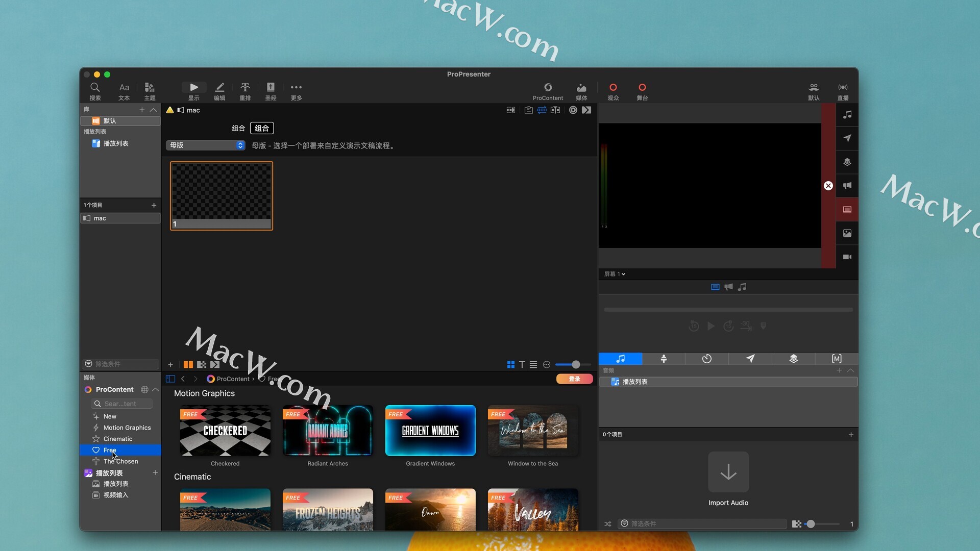Click the 登录 login button
The height and width of the screenshot is (551, 980).
575,379
